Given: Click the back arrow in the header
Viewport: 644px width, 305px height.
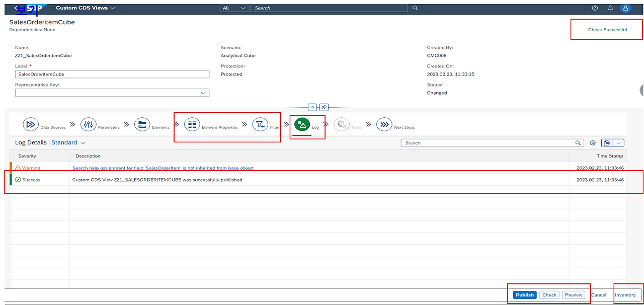Looking at the screenshot, I should (x=16, y=8).
